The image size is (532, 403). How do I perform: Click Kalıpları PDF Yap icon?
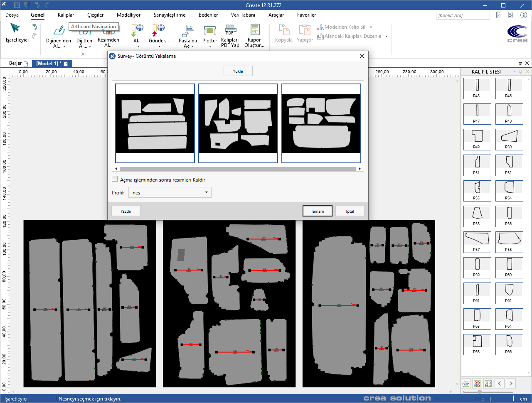point(230,30)
